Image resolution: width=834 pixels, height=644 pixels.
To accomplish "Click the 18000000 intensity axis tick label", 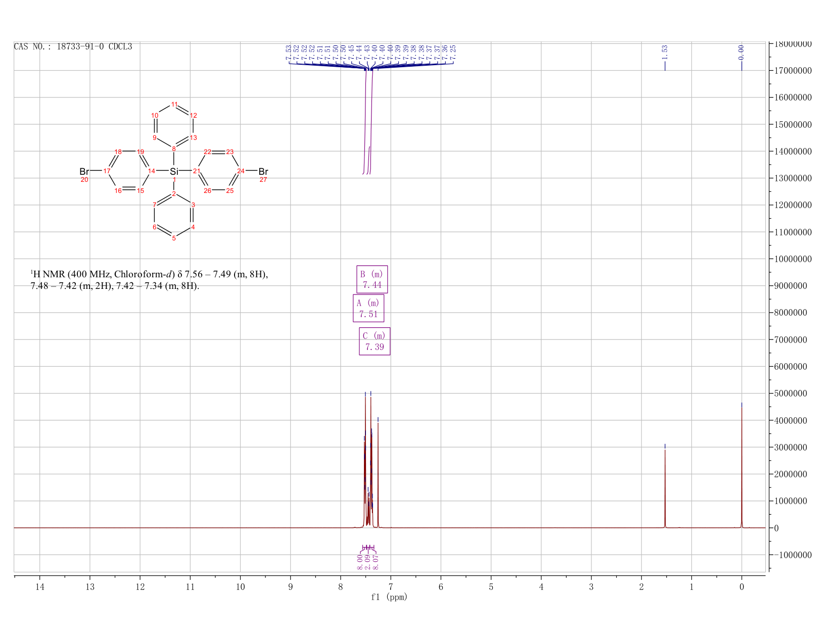I will (793, 44).
